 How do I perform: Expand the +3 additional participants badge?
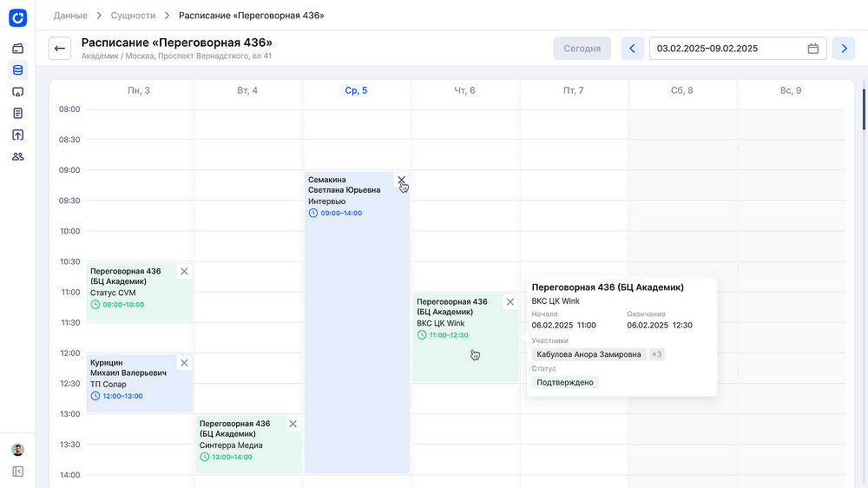[x=657, y=354]
